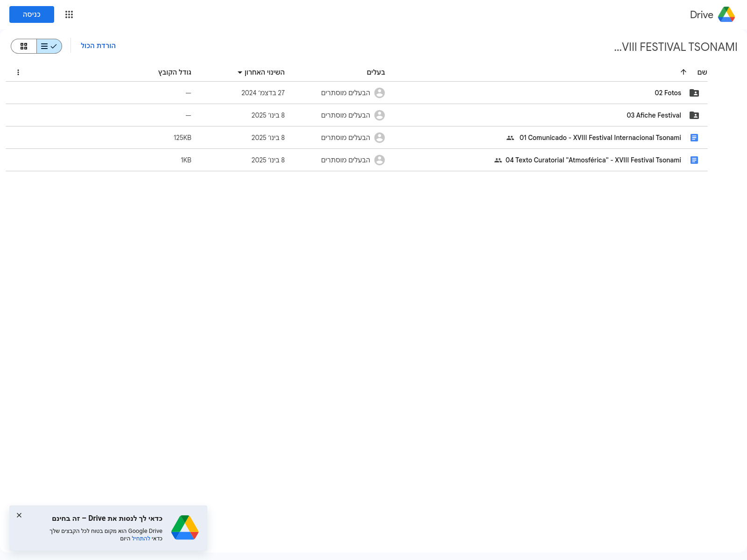Screen dimensions: 747x560
Task: Click date 8 בינו׳ 2025 in 04 Texto row
Action: pos(268,160)
